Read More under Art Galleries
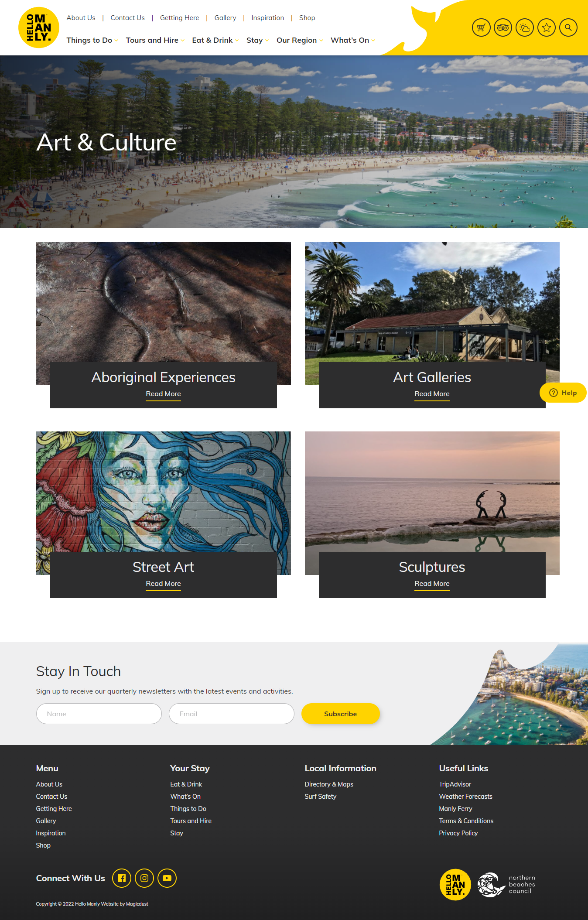This screenshot has height=920, width=588. (432, 394)
